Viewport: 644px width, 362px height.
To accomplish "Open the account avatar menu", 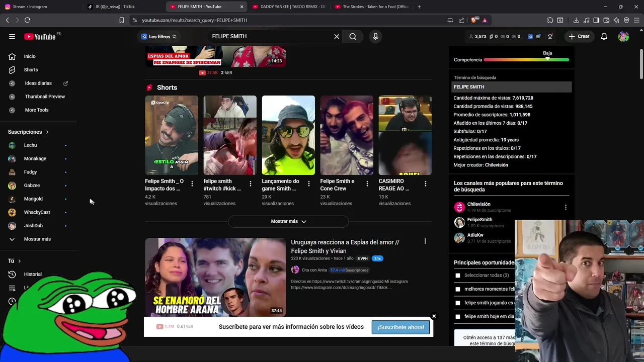I will coord(623,36).
